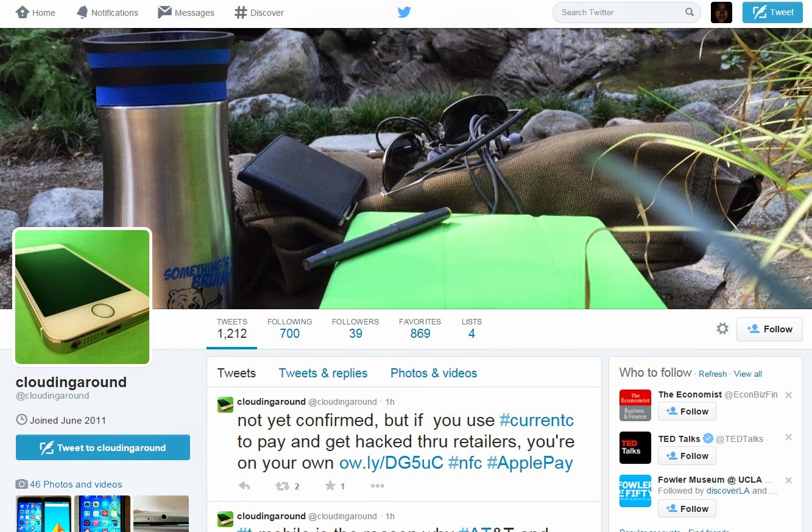View the 1,212 Tweets count
The image size is (812, 532).
pyautogui.click(x=232, y=329)
